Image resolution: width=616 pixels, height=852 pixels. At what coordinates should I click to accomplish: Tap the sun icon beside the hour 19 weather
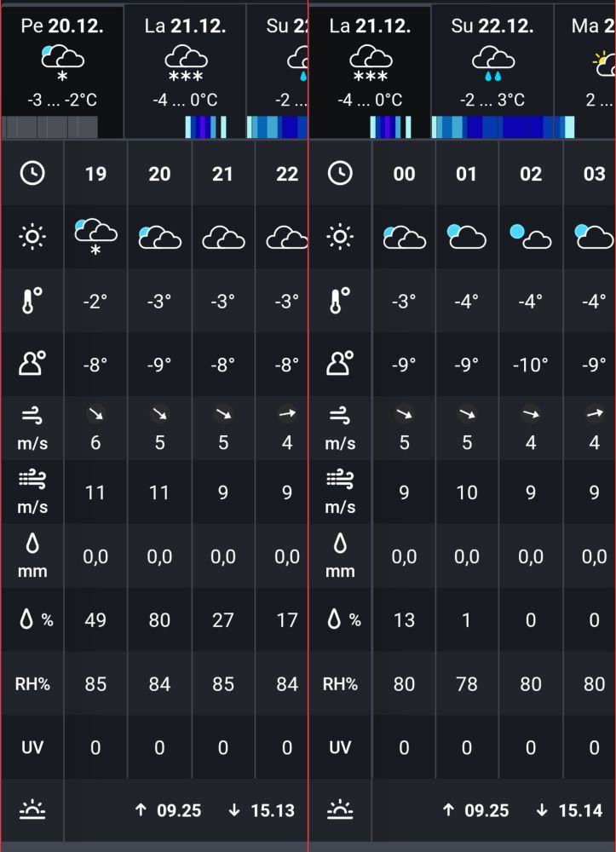[32, 237]
